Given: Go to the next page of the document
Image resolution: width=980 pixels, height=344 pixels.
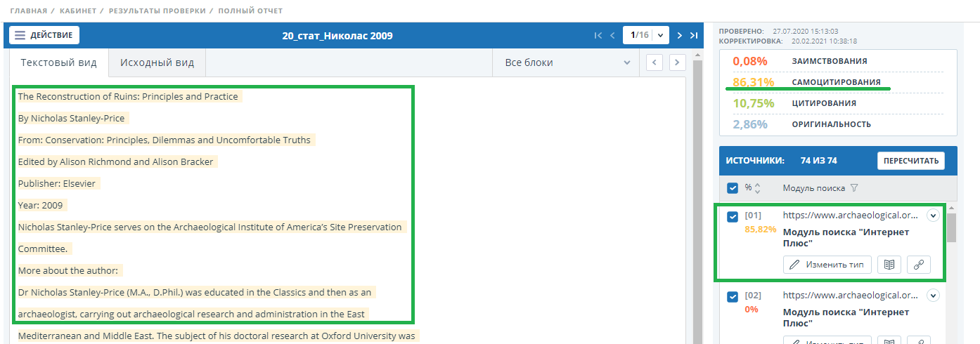Looking at the screenshot, I should 679,36.
